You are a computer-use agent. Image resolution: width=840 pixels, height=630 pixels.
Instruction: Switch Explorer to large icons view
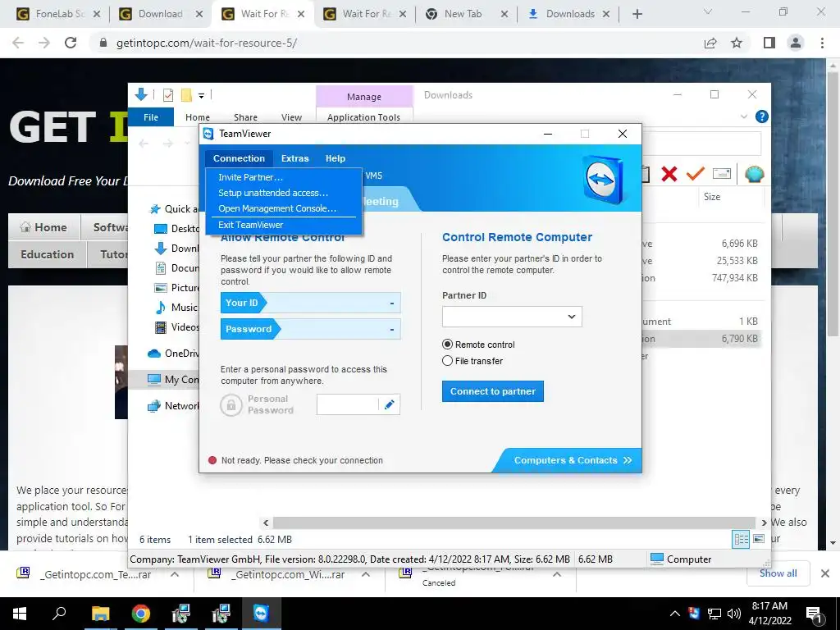(759, 539)
